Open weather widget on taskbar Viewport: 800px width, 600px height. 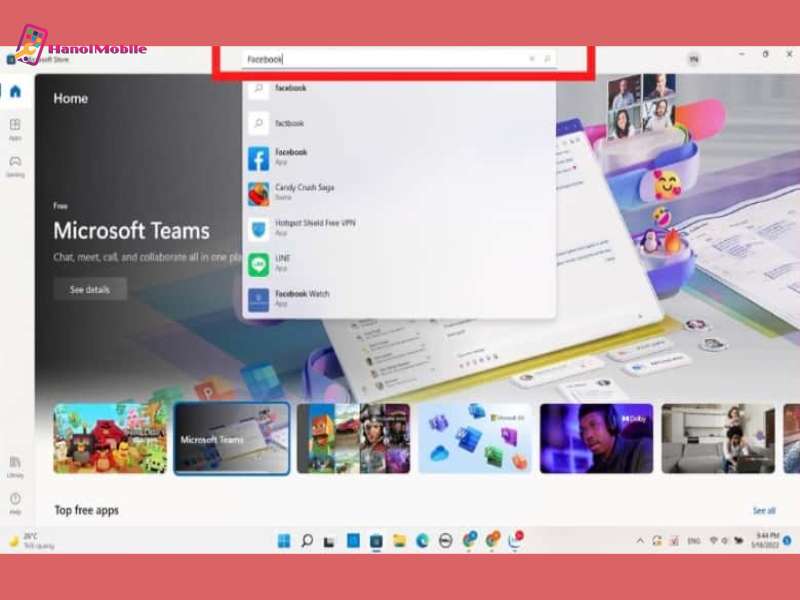point(32,541)
